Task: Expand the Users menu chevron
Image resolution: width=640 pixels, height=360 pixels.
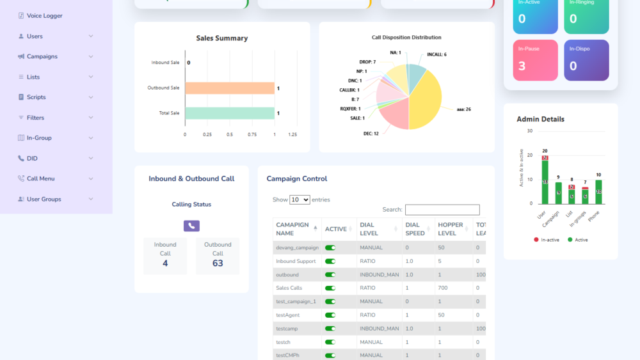Action: coord(91,36)
